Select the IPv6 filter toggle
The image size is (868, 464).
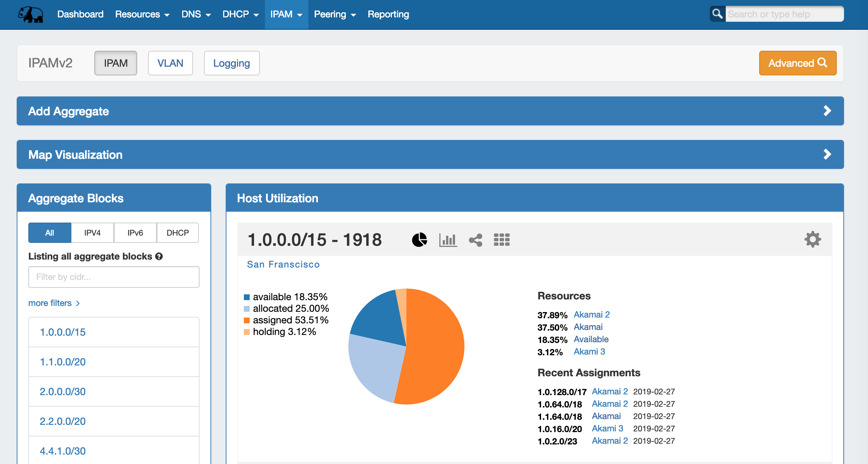tap(135, 233)
